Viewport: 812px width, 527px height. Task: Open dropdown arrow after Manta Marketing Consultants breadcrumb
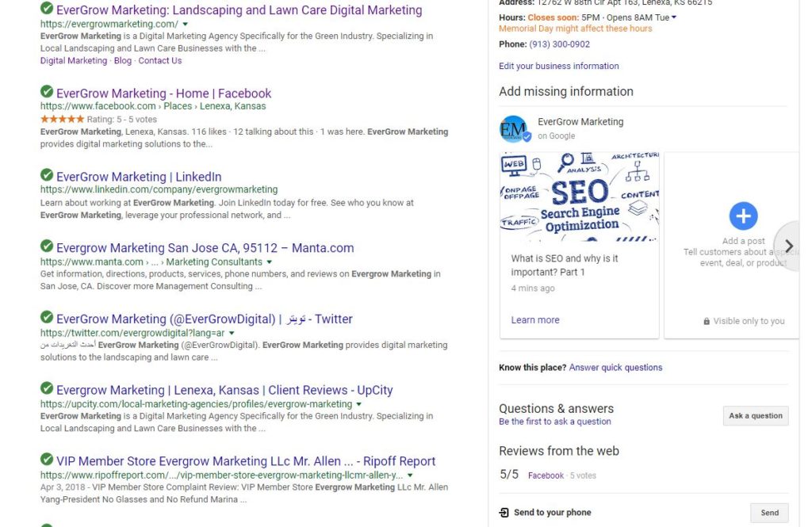click(x=270, y=262)
